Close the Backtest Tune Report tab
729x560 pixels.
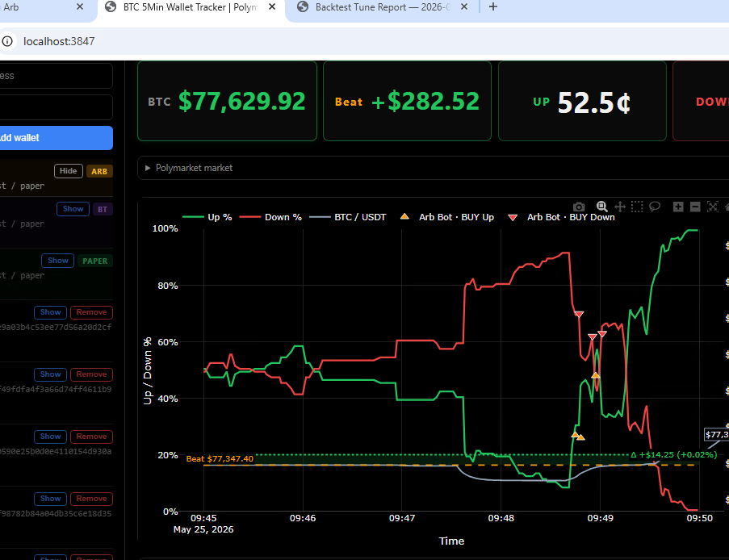[464, 7]
